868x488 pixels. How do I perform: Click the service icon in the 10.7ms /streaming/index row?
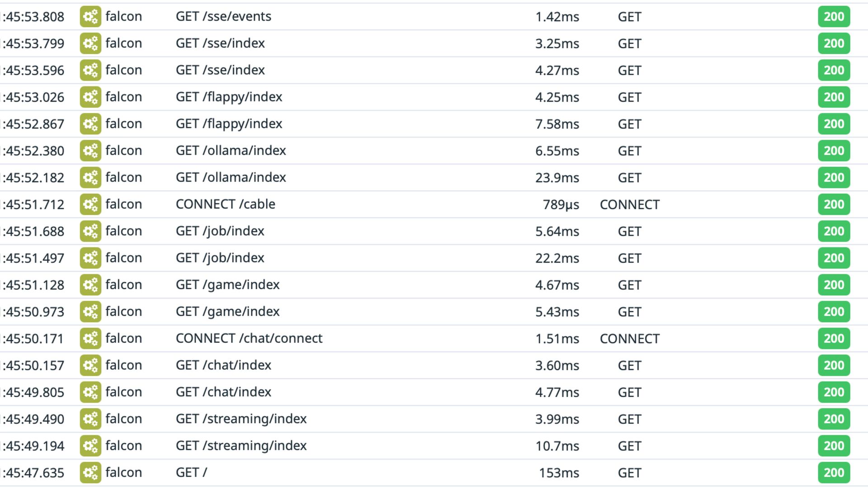90,446
